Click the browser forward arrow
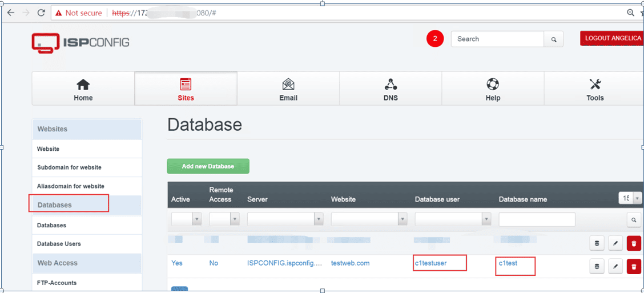644x293 pixels. (x=26, y=13)
